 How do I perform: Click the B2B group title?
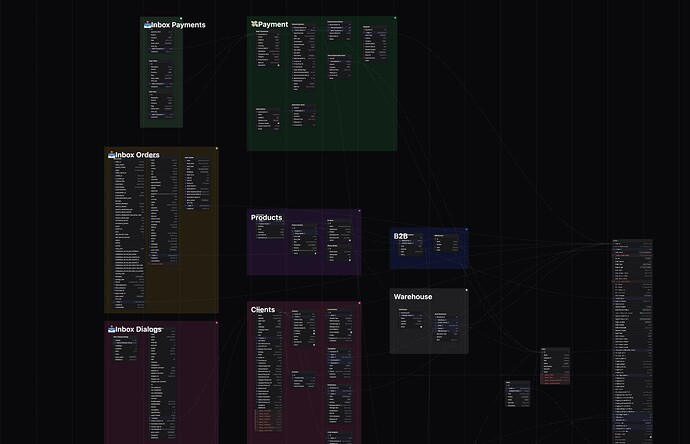400,236
